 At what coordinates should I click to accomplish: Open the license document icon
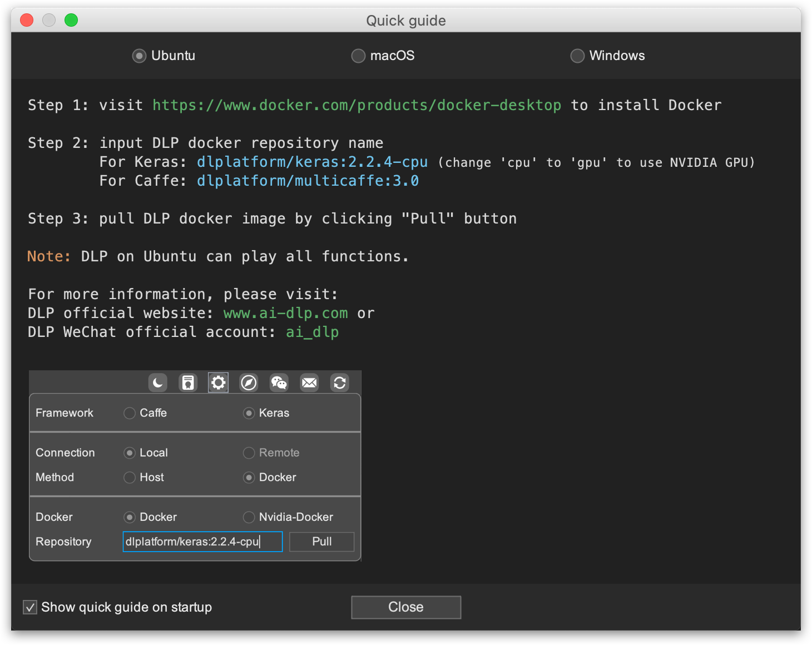point(188,383)
